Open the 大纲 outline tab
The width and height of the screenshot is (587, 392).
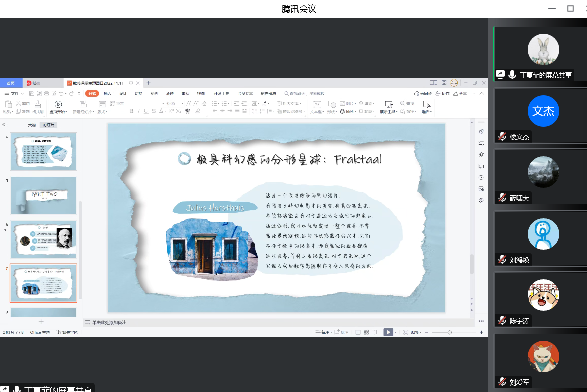click(x=32, y=125)
